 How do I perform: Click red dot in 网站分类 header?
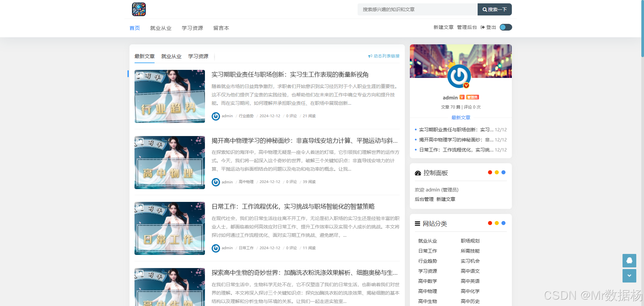coord(490,223)
